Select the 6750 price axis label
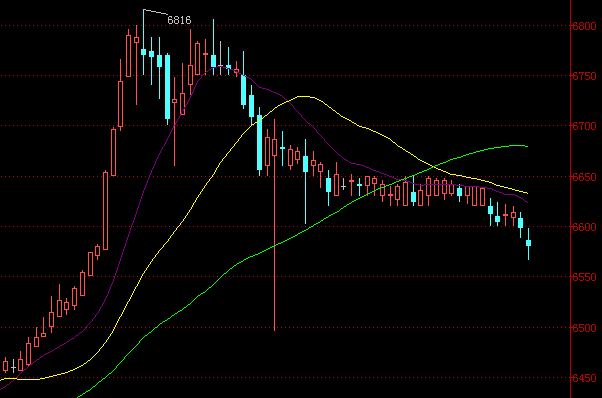Image resolution: width=602 pixels, height=398 pixels. [x=584, y=76]
